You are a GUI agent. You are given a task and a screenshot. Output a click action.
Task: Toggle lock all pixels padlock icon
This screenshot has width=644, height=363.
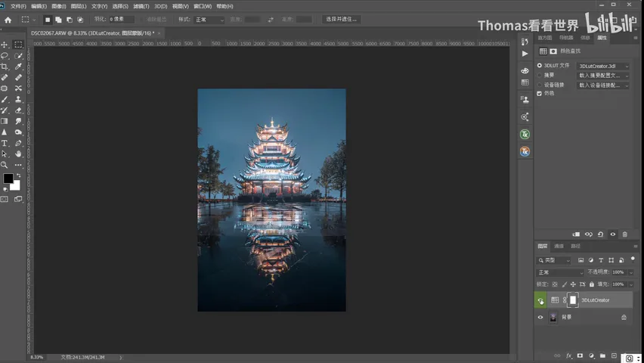pyautogui.click(x=591, y=284)
